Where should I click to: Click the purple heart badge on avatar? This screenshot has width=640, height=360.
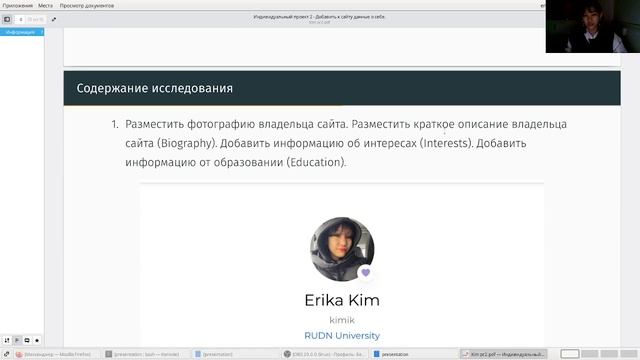click(x=366, y=272)
